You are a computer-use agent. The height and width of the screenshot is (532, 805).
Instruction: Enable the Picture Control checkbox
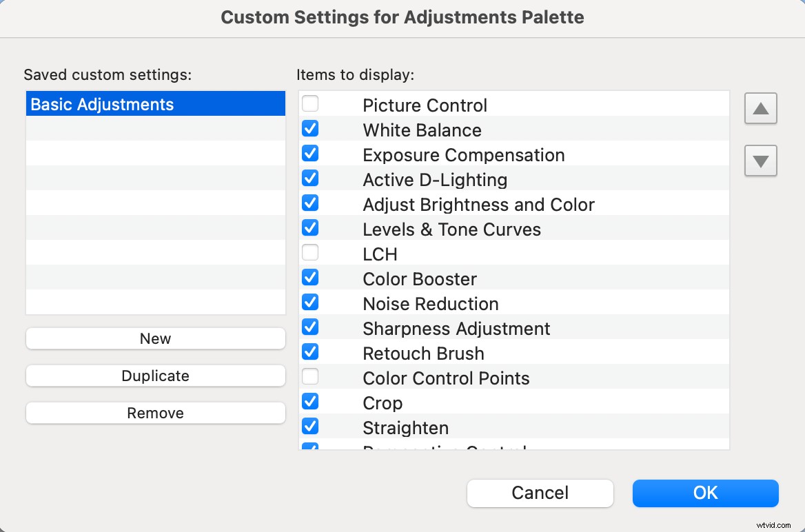coord(310,103)
